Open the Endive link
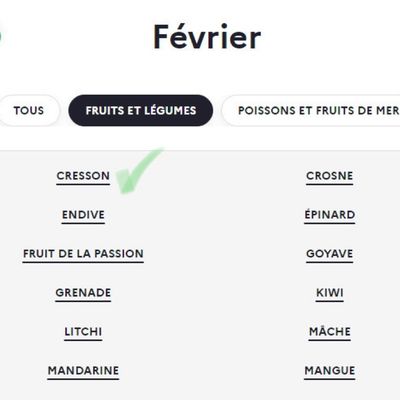400x400 pixels. tap(83, 215)
